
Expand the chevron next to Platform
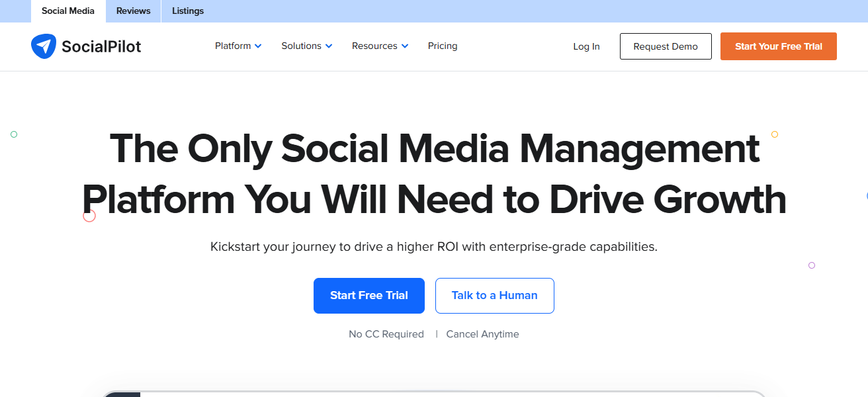coord(258,46)
